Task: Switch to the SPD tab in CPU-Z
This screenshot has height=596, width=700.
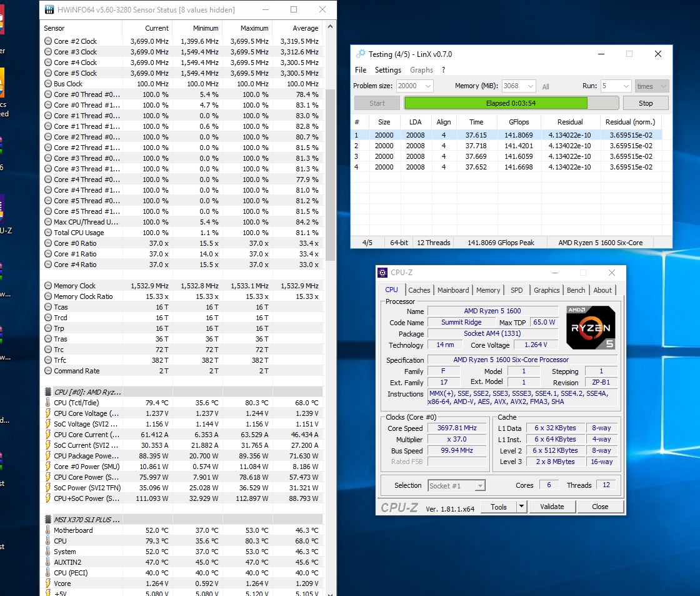Action: pyautogui.click(x=516, y=290)
